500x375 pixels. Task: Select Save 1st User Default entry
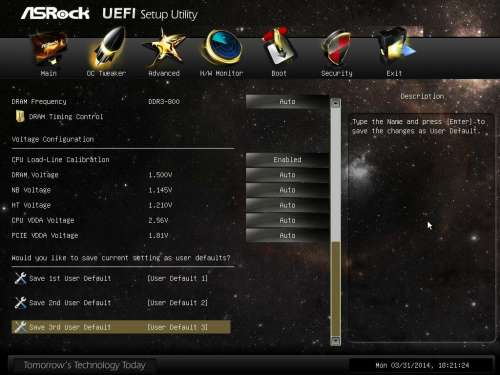[70, 278]
